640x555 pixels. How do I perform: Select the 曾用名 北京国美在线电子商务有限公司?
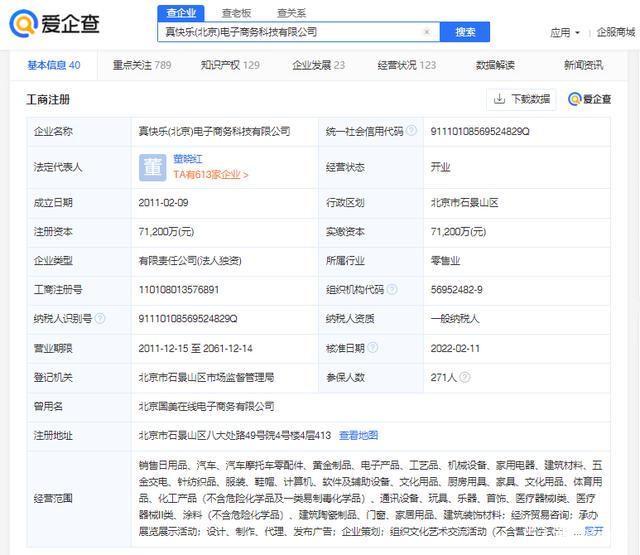pos(206,406)
